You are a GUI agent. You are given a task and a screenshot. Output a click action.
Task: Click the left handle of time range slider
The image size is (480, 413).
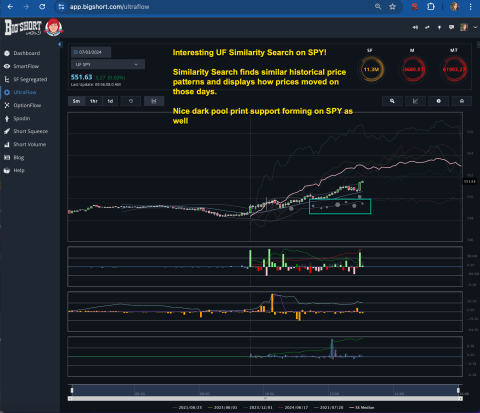point(72,390)
